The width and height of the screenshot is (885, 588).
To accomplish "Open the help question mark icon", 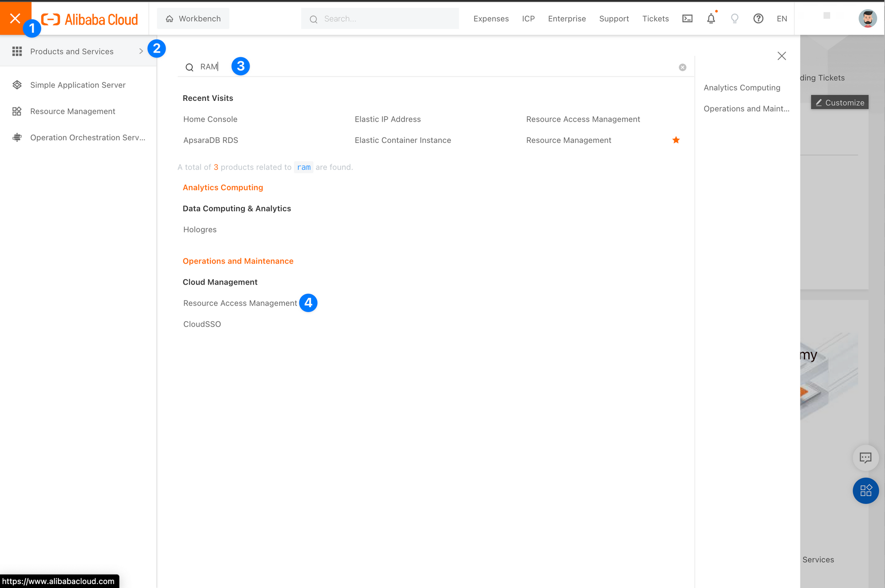I will point(758,19).
